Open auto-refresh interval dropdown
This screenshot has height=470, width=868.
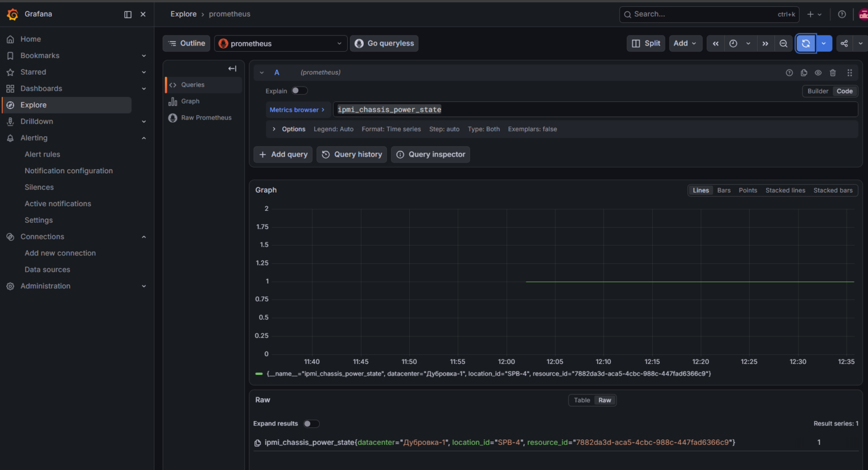click(824, 43)
